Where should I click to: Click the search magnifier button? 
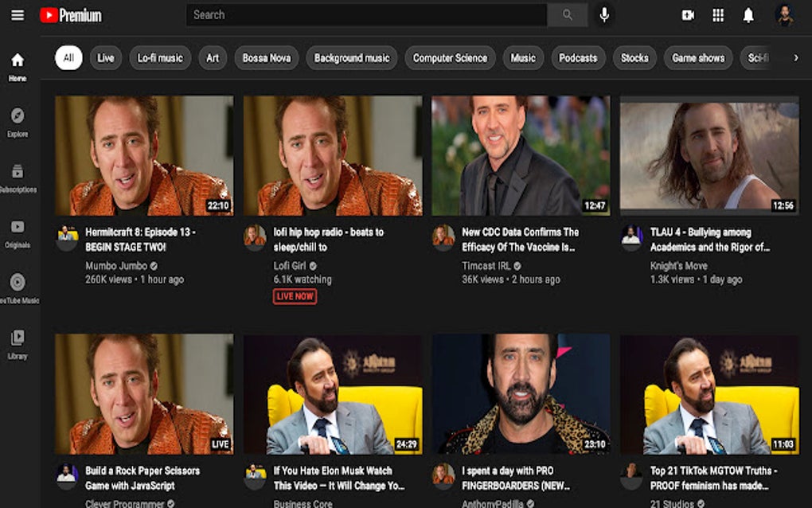pyautogui.click(x=568, y=15)
